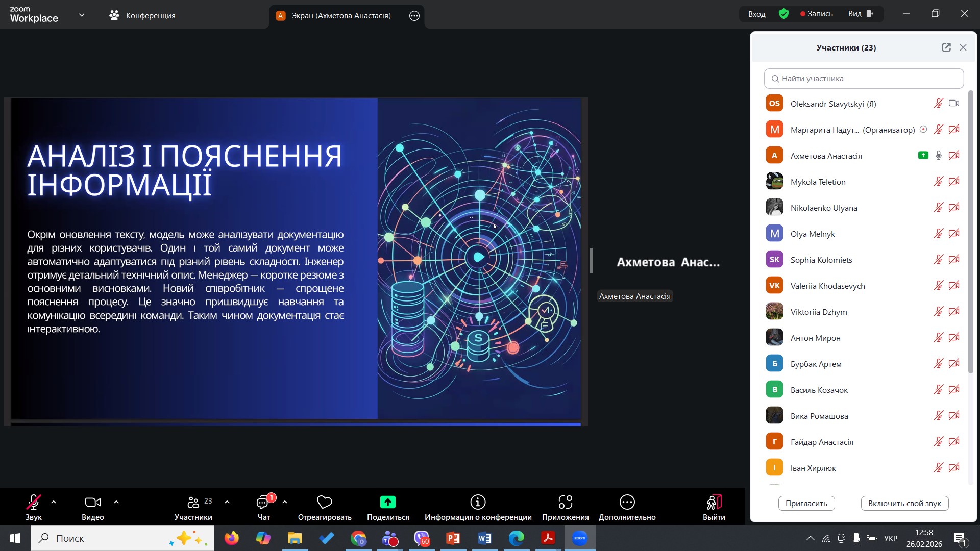Toggle camera icon next to Oleksandr Stavytskyi
Viewport: 980px width, 551px height.
(954, 104)
